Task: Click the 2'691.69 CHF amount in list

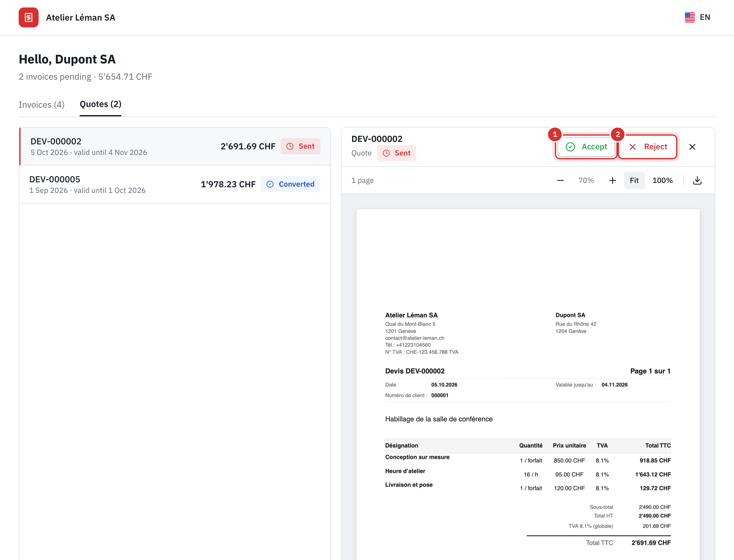Action: tap(248, 146)
